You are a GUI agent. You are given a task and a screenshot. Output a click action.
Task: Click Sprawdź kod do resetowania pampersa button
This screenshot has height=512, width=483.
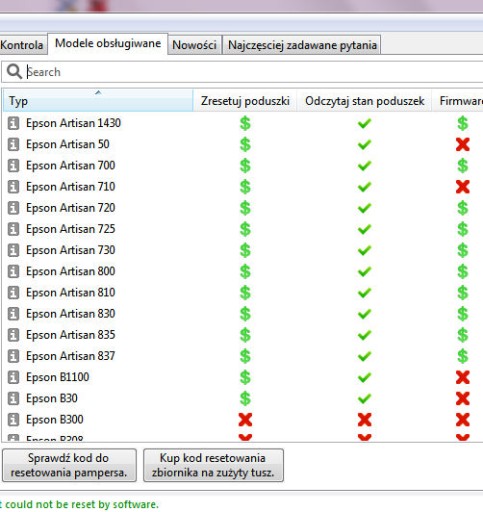69,465
